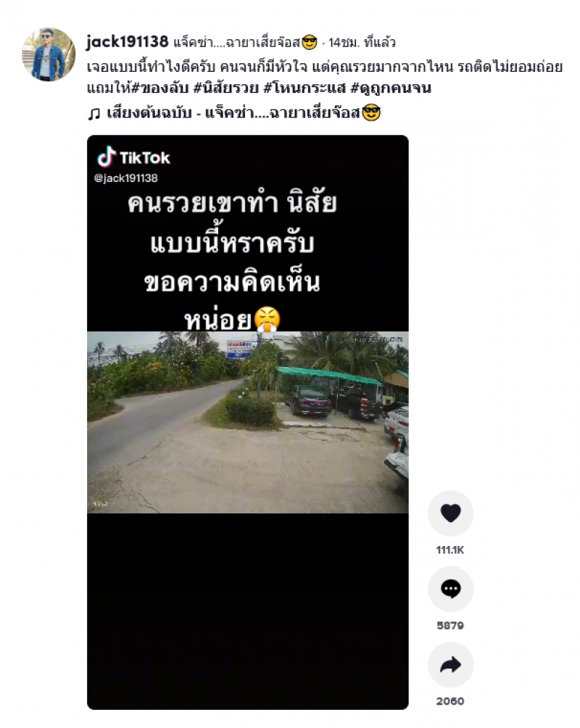
Task: Click the 111.1K likes count
Action: tap(450, 550)
